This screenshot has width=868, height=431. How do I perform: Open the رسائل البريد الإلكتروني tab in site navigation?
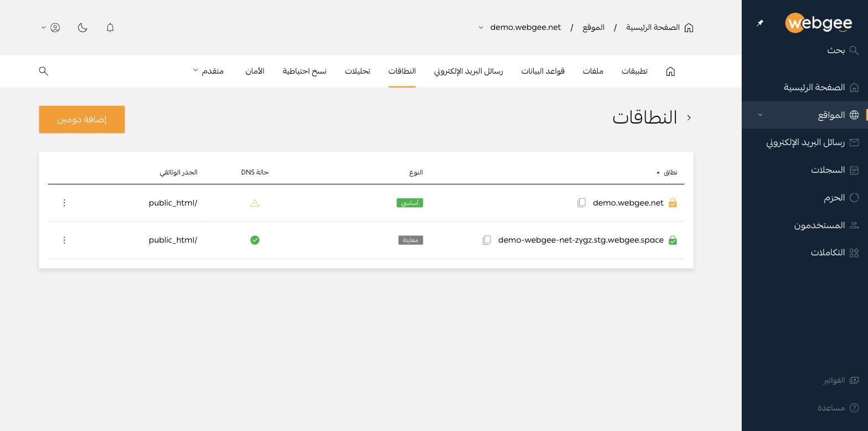coord(468,71)
